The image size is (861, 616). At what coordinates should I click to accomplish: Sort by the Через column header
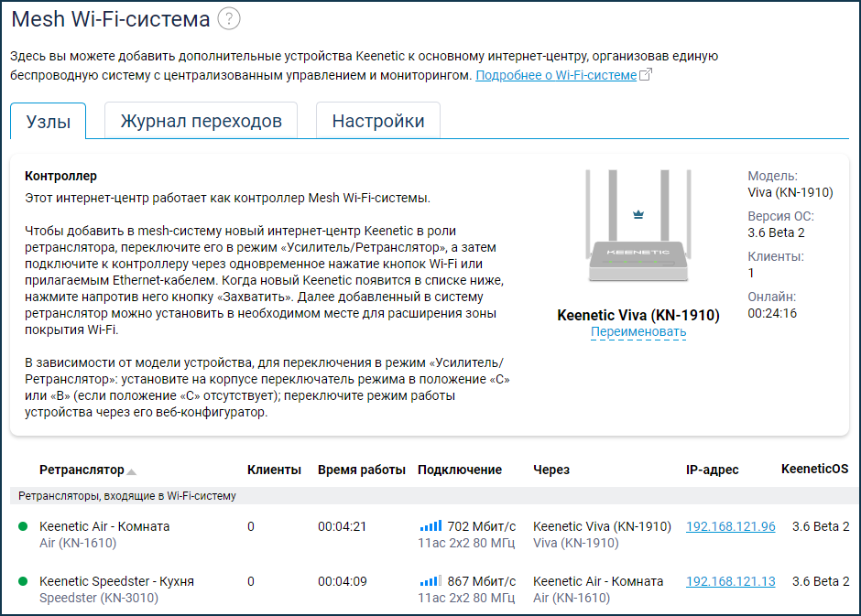(551, 470)
